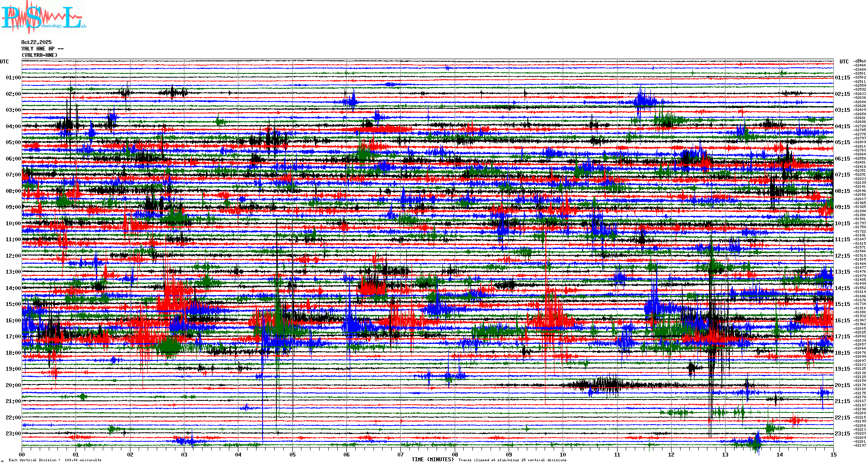Image resolution: width=868 pixels, height=466 pixels.
Task: Click the (VALYRA-HNE) channel name text
Action: (x=39, y=55)
